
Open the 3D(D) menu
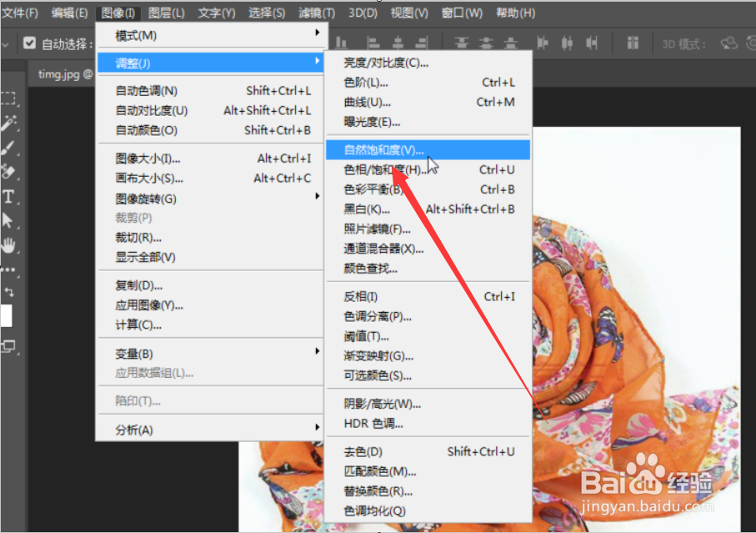[363, 13]
